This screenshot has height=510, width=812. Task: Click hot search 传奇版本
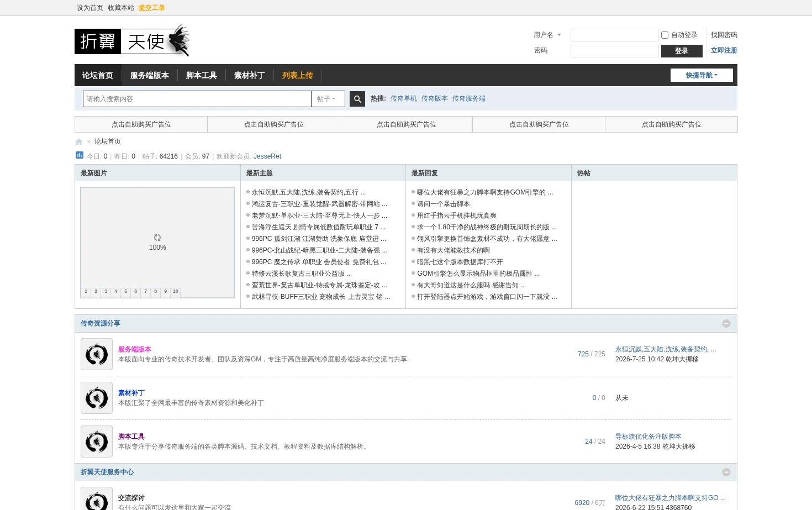point(435,98)
